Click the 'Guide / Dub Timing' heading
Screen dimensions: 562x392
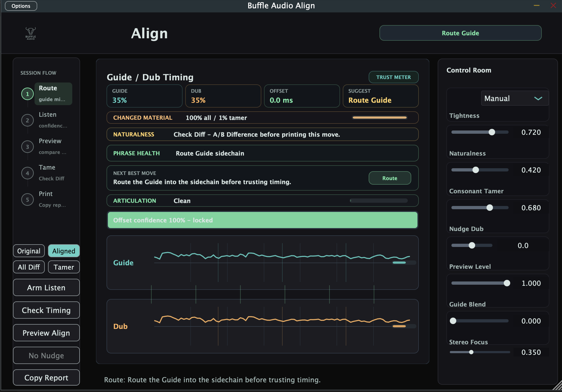150,77
